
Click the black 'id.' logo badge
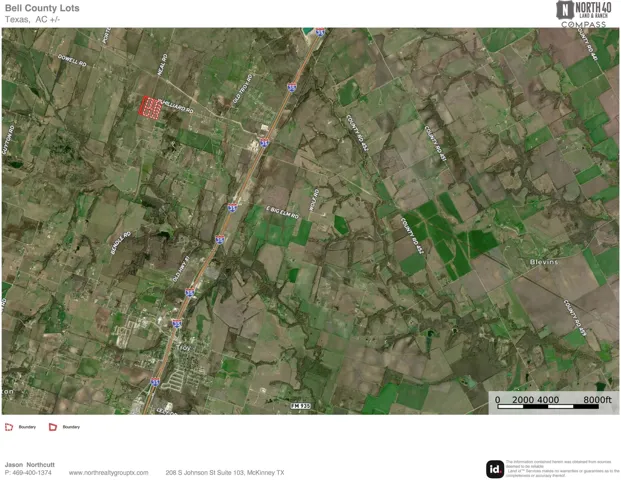[x=495, y=469]
